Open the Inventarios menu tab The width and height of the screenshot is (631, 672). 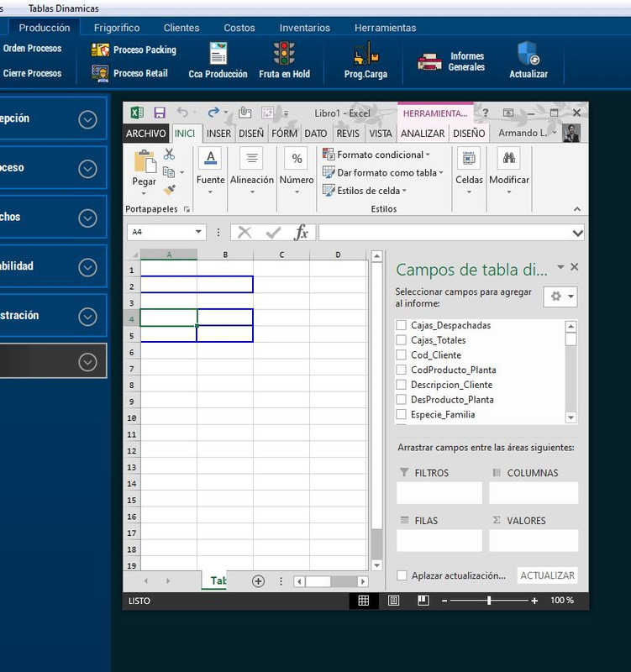coord(305,28)
